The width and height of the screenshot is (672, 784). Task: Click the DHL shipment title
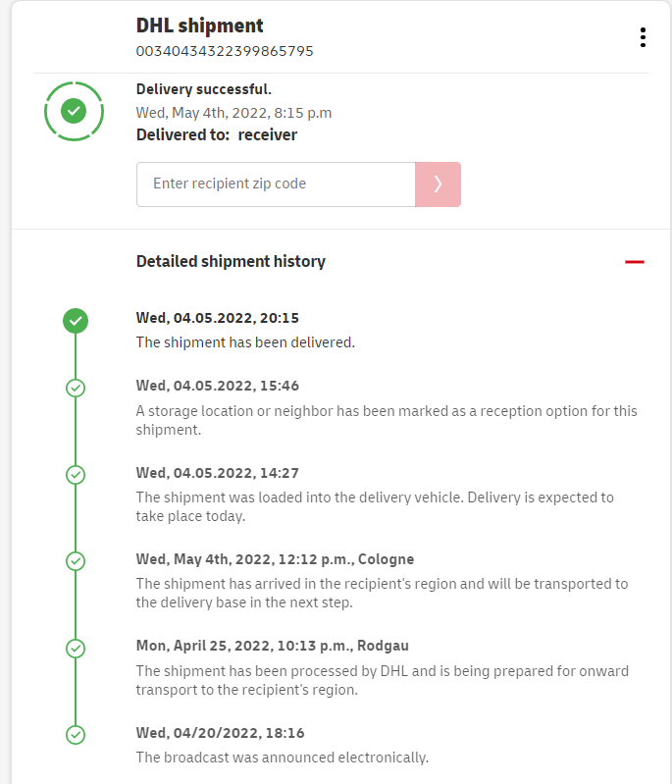(x=200, y=26)
